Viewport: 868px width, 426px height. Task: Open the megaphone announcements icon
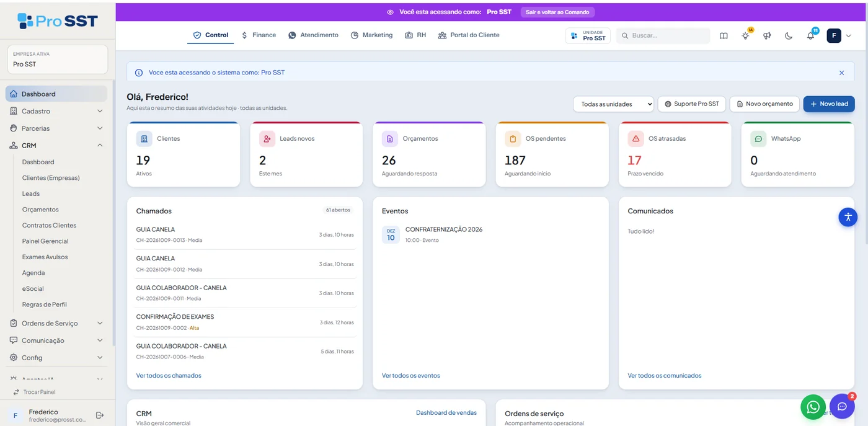click(x=767, y=36)
